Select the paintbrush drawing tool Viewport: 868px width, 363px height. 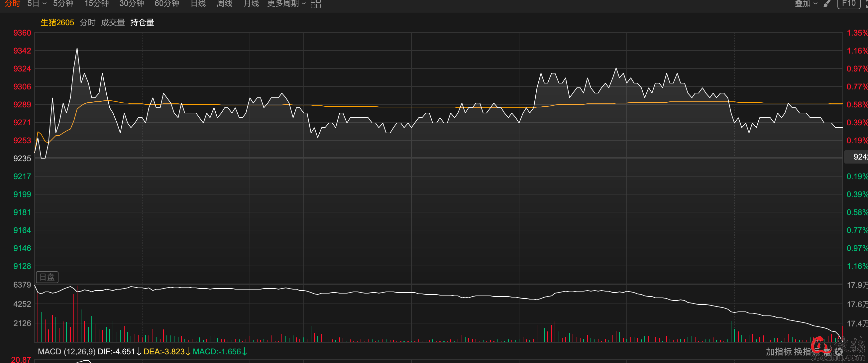click(x=826, y=4)
